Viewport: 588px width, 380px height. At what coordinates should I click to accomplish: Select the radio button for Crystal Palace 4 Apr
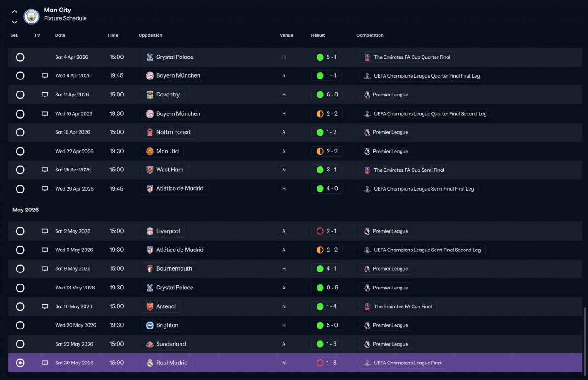point(20,57)
